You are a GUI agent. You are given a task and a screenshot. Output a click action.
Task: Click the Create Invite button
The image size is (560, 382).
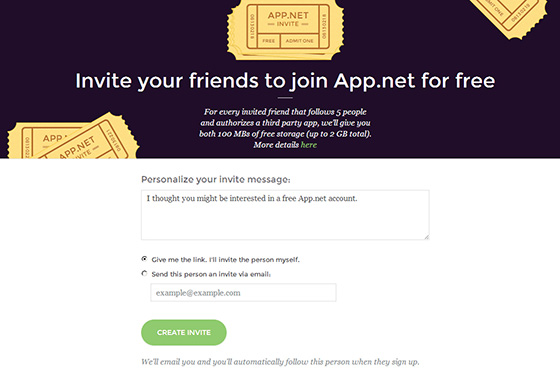tap(184, 332)
